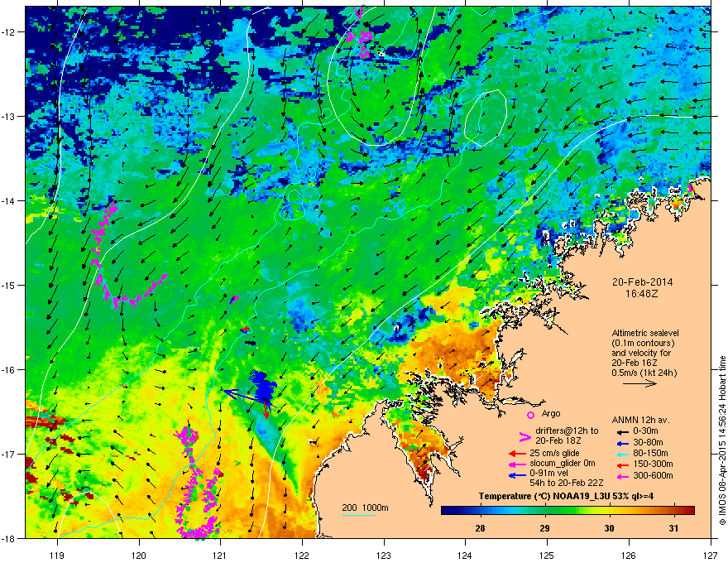The width and height of the screenshot is (728, 563).
Task: Click the magenta drifters chevron legend symbol
Action: tap(524, 436)
